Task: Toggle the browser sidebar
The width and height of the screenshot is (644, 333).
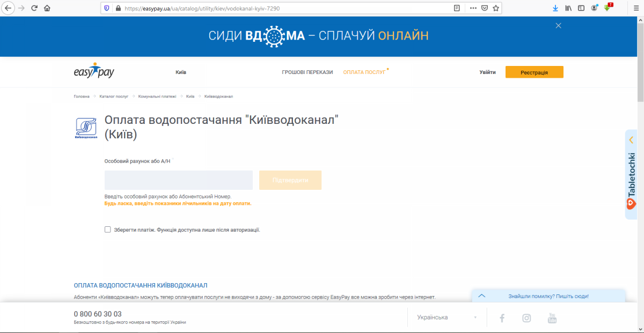Action: [581, 8]
